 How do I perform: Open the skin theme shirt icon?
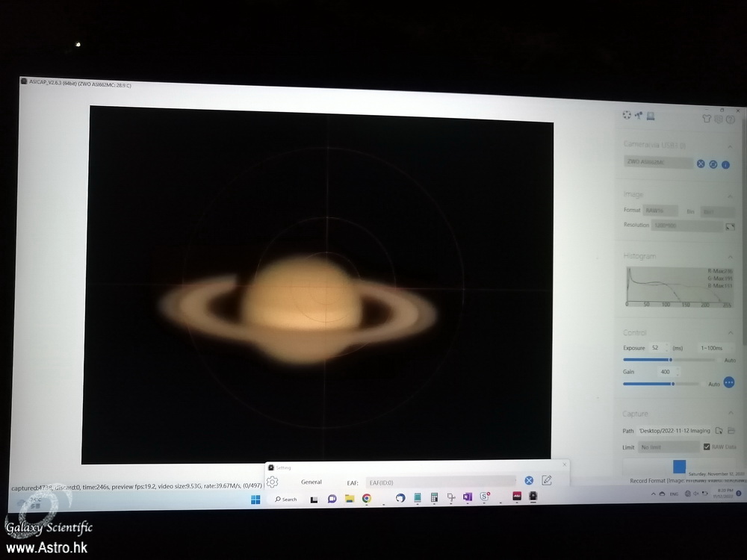707,118
